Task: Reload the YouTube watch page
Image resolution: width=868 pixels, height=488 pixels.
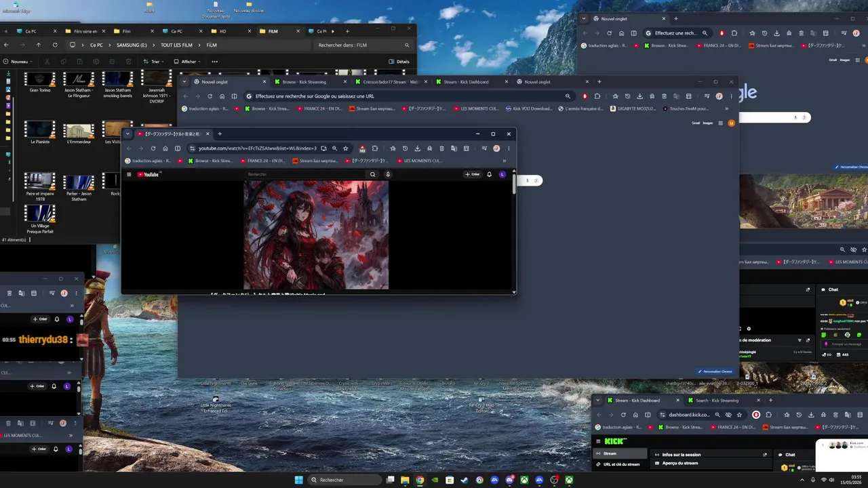Action: (153, 148)
